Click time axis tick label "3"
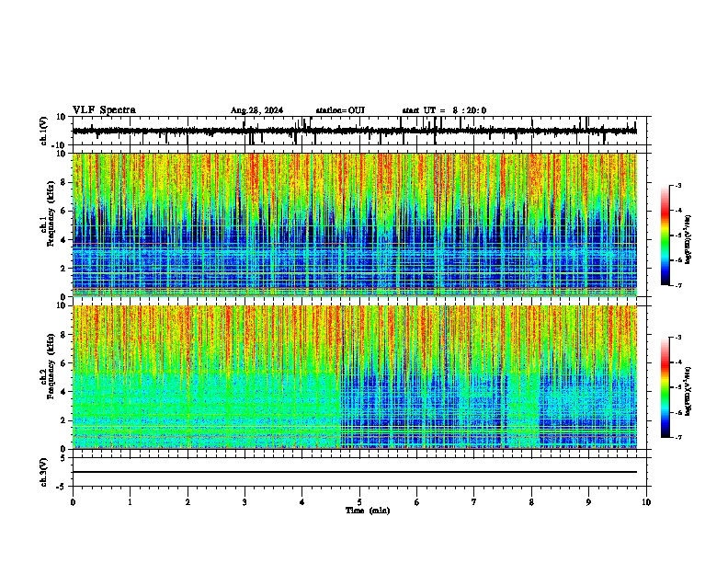Viewport: 728px width, 563px height. [245, 502]
